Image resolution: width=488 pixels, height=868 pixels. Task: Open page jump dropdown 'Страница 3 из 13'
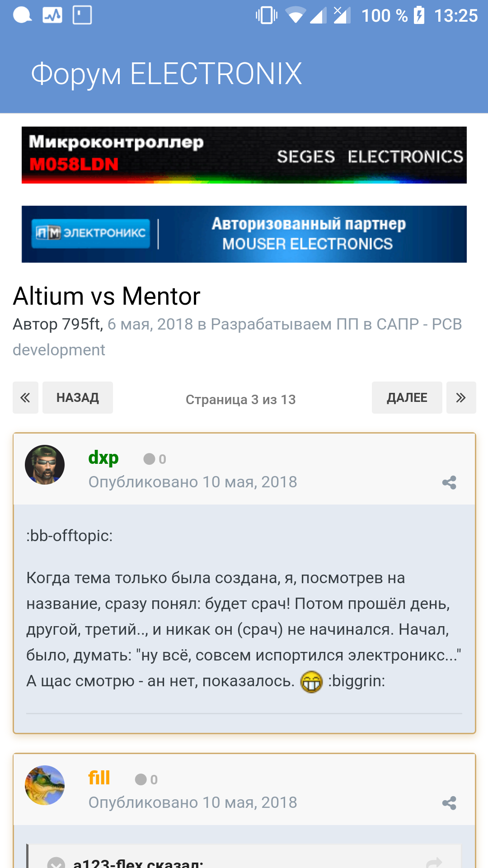click(x=240, y=400)
